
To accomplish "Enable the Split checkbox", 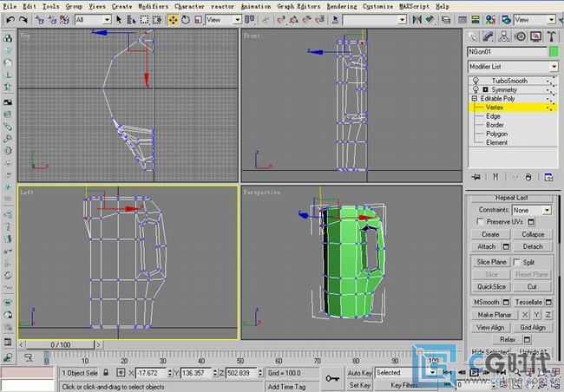I will [x=516, y=262].
